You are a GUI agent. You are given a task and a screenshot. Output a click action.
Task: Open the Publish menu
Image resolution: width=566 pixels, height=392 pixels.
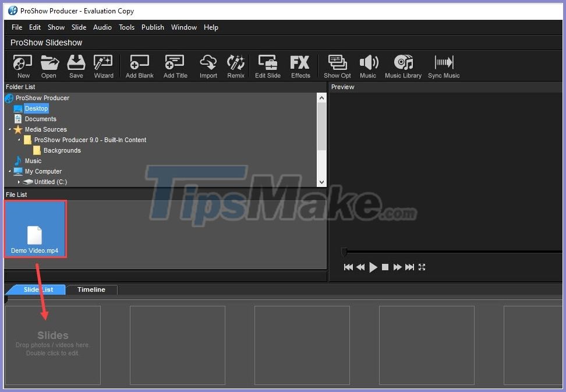click(153, 27)
